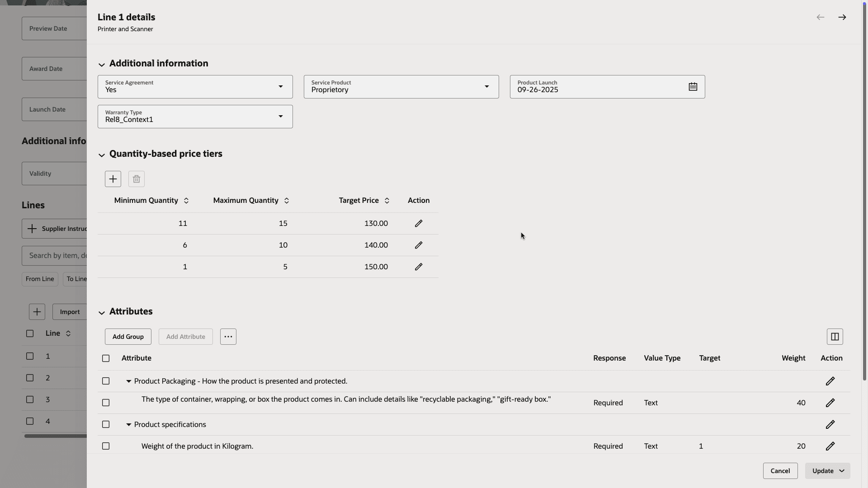This screenshot has width=868, height=488.
Task: Open Warranty Type dropdown
Action: [280, 117]
